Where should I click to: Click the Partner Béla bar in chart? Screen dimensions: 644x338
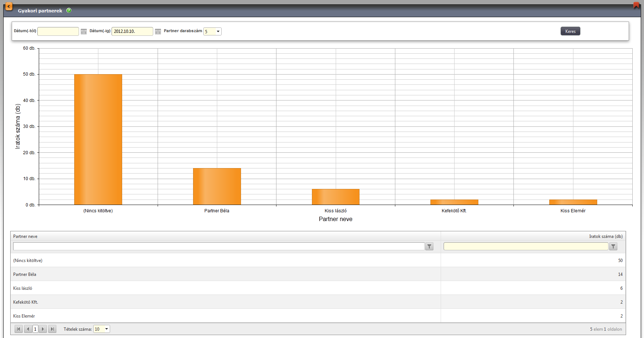[x=217, y=186]
